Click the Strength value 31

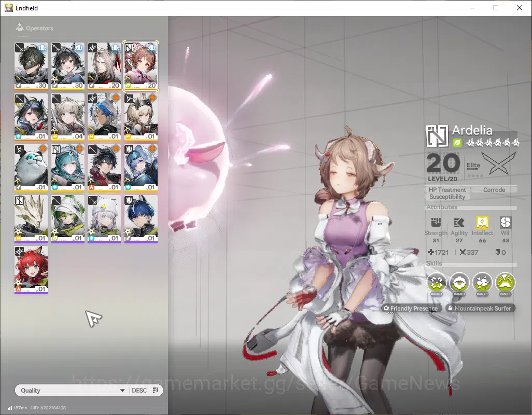click(436, 240)
